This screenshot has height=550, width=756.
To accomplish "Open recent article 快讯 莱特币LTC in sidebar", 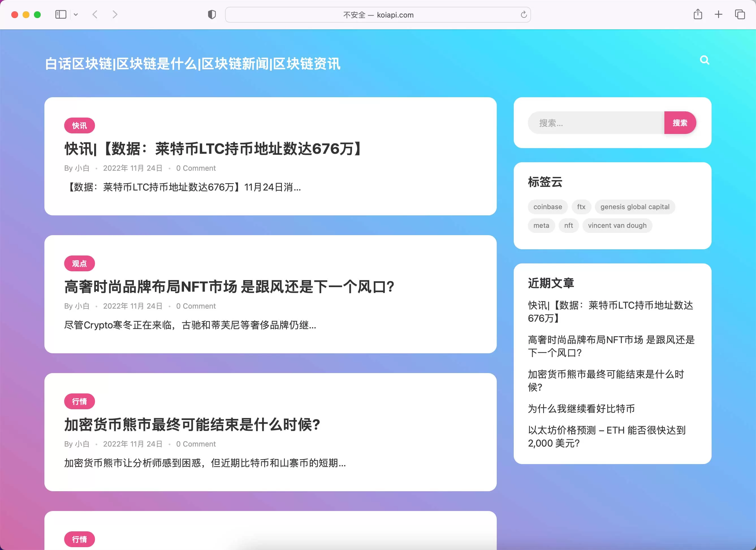I will [610, 312].
